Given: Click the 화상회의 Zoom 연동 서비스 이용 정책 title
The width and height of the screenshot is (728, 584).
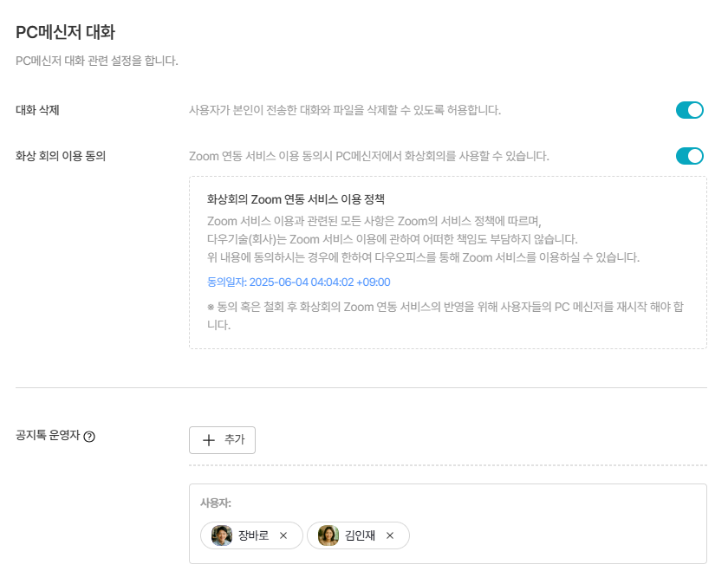Looking at the screenshot, I should point(296,199).
